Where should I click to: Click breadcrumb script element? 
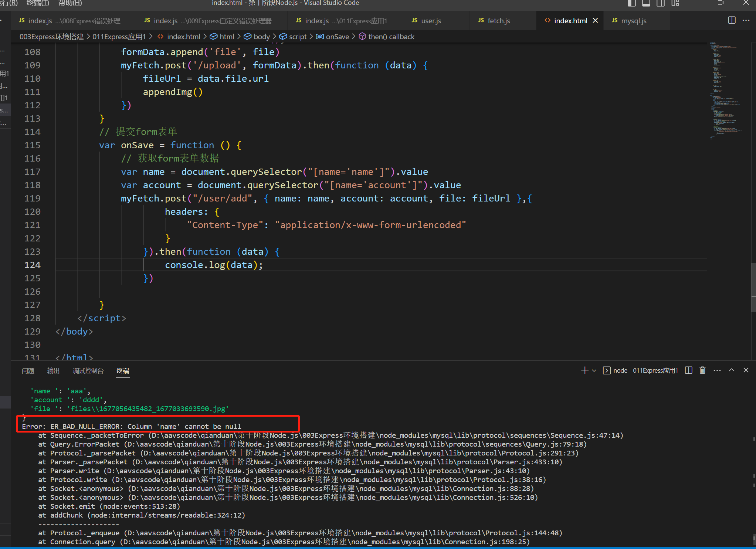coord(293,37)
